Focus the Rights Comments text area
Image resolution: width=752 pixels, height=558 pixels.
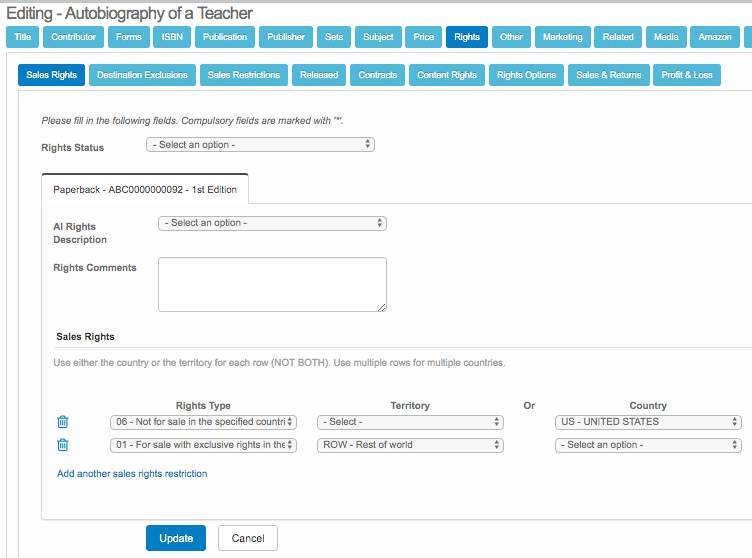tap(272, 285)
